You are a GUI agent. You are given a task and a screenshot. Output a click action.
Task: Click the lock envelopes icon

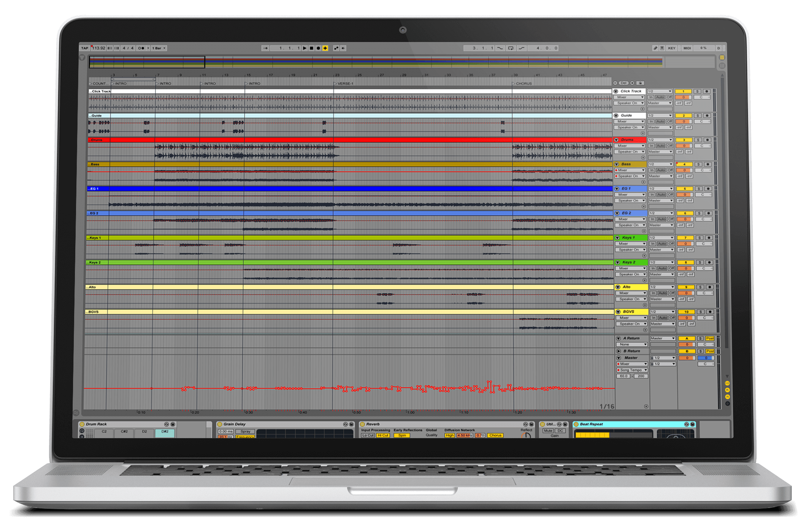[640, 83]
